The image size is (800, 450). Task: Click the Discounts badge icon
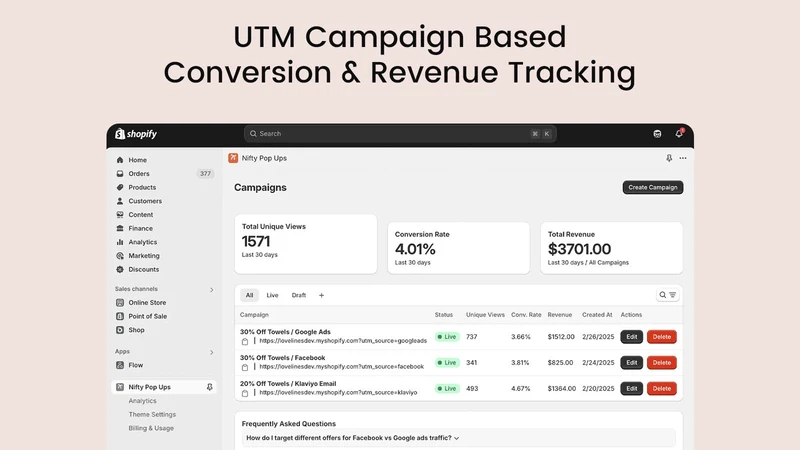coord(120,269)
